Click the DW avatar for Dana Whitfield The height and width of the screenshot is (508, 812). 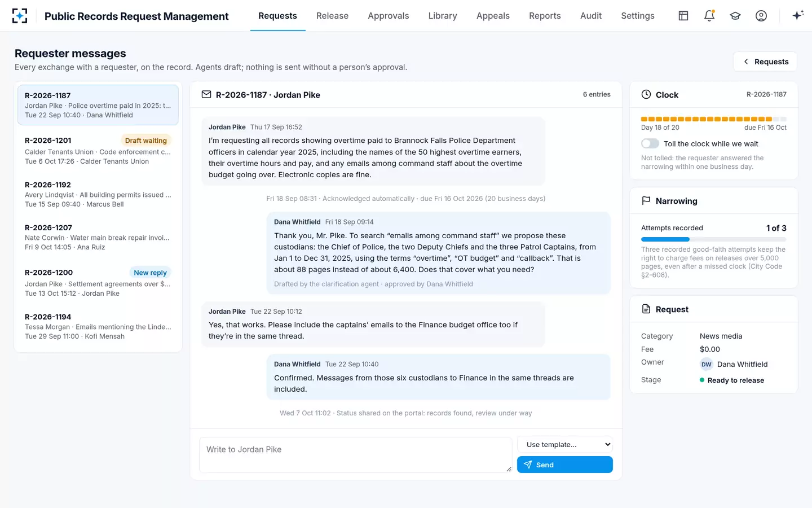point(707,365)
